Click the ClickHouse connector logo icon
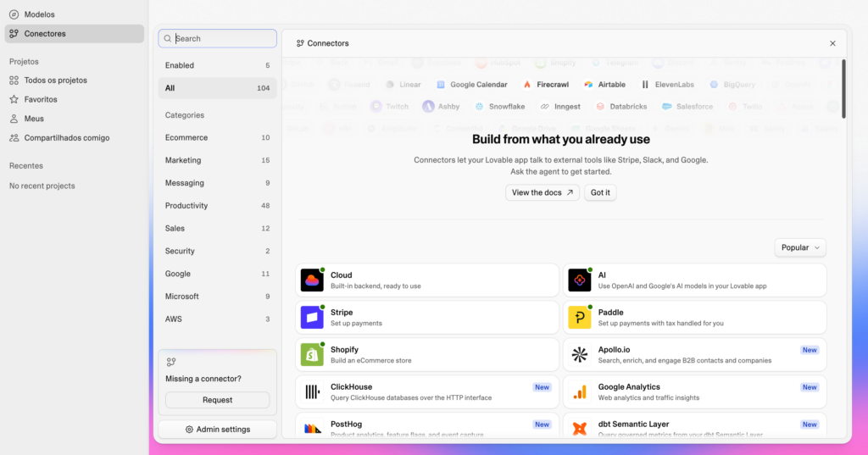The image size is (868, 455). (312, 392)
